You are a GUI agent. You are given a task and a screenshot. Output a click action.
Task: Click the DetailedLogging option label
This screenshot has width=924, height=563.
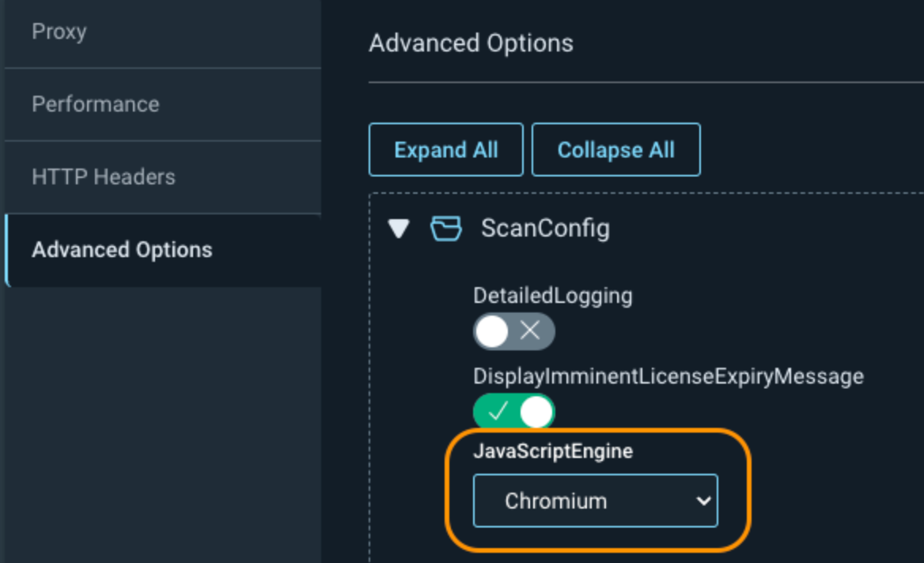pos(552,296)
